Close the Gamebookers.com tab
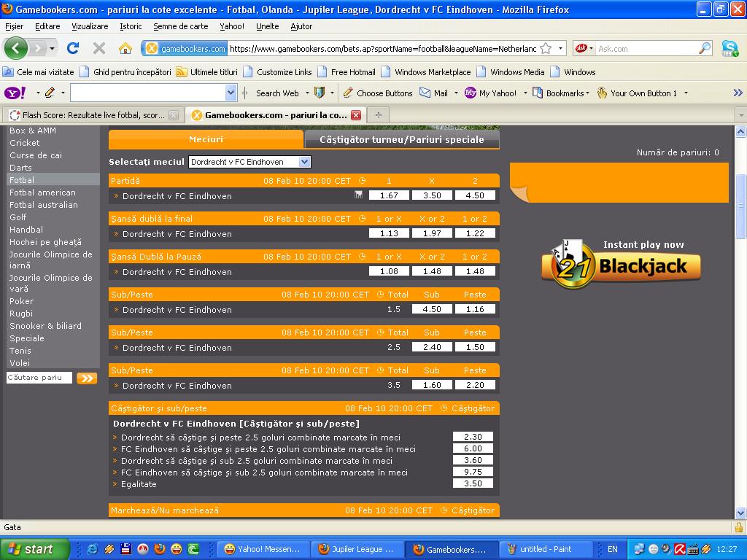This screenshot has width=747, height=560. (356, 115)
